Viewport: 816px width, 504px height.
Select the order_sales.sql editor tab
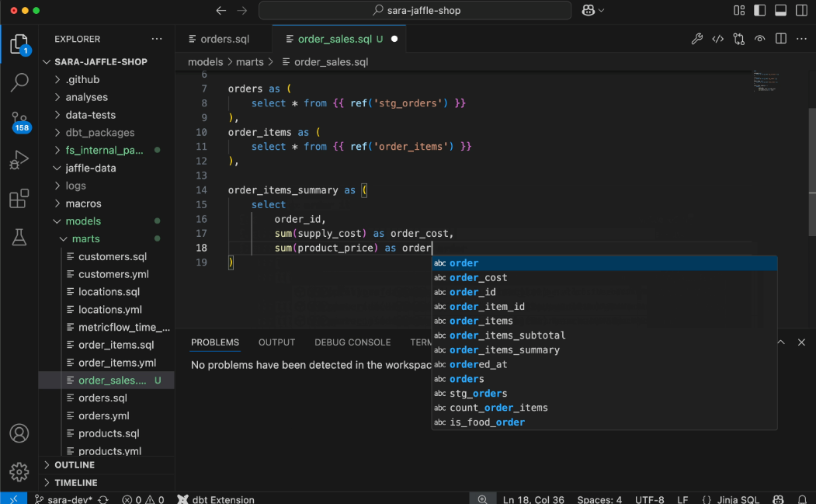(x=339, y=39)
